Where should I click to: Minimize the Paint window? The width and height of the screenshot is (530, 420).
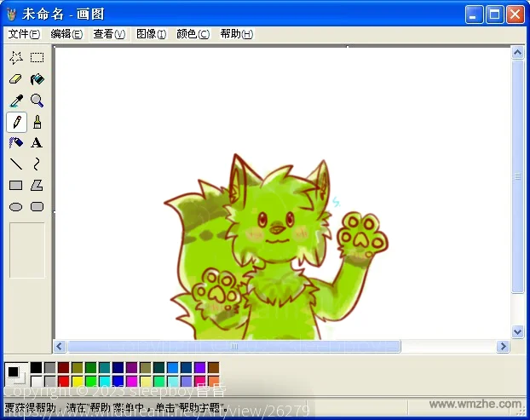click(x=474, y=14)
